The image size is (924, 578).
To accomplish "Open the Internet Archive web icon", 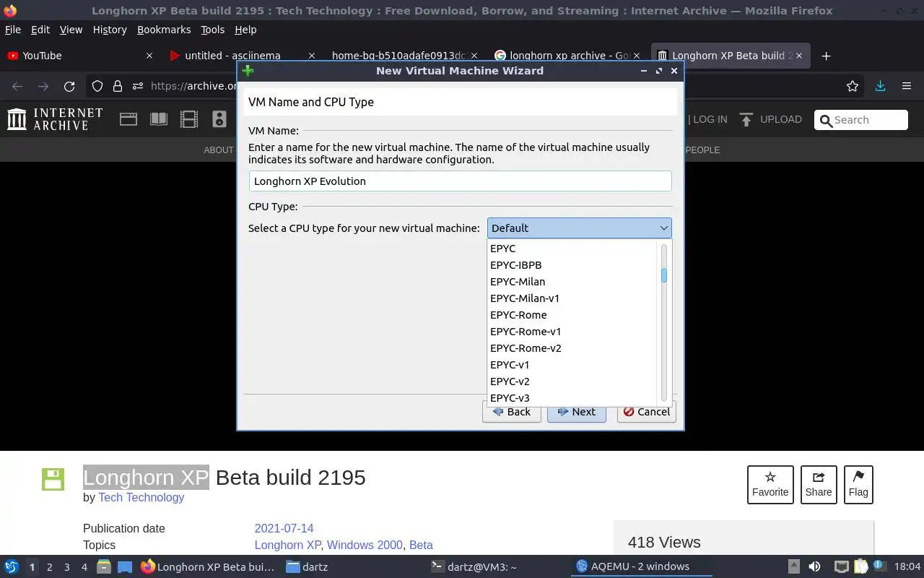I will click(128, 119).
